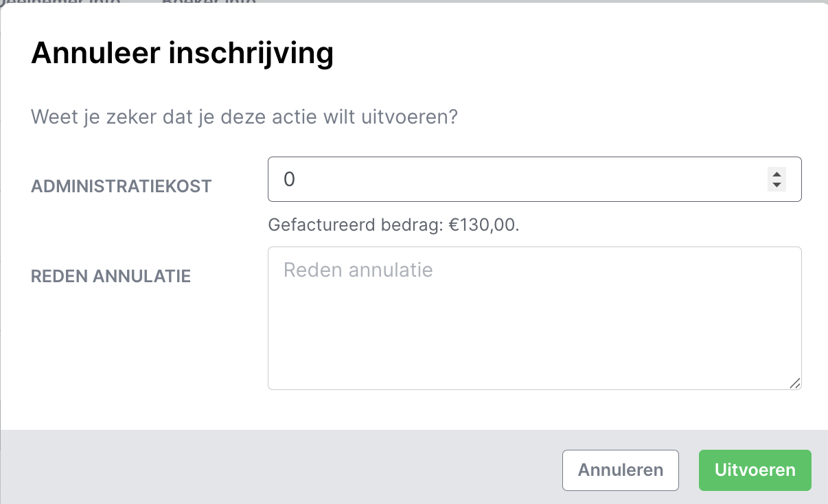Click the Uitvoeren button
This screenshot has width=828, height=504.
pyautogui.click(x=755, y=470)
